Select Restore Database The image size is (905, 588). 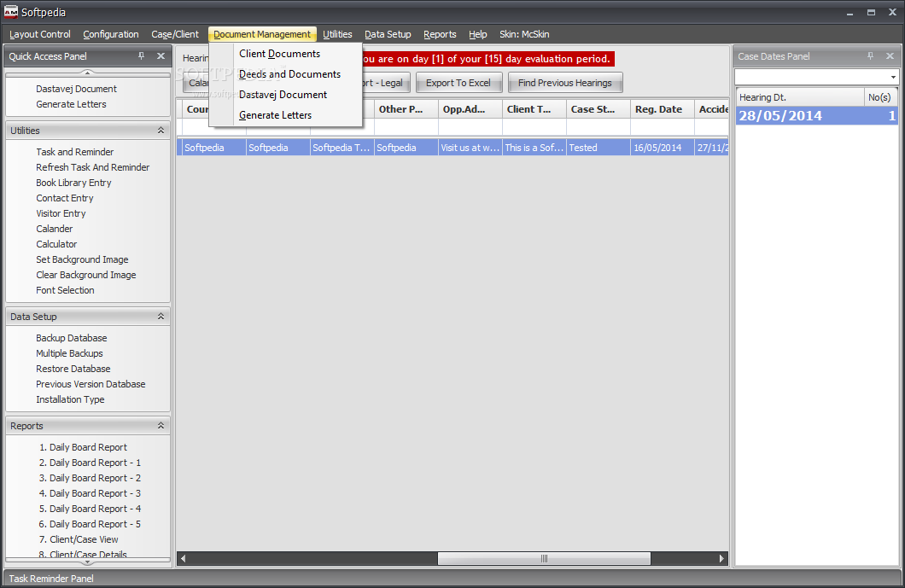click(73, 369)
